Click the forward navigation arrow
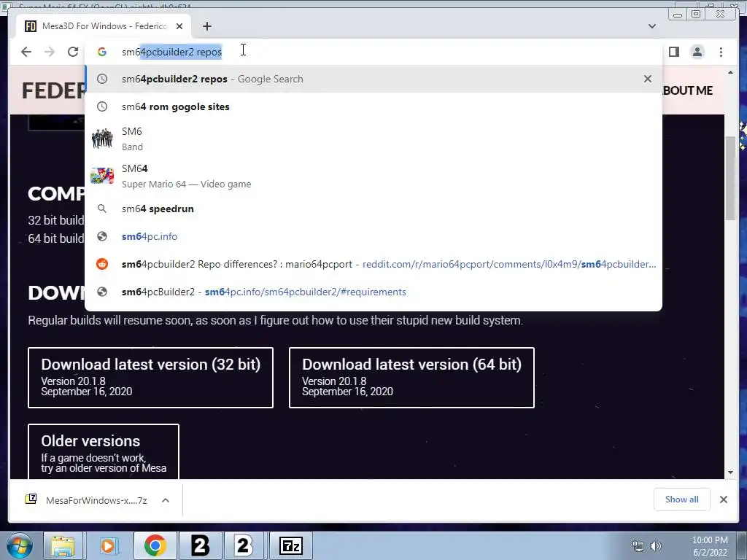747x560 pixels. (x=50, y=52)
